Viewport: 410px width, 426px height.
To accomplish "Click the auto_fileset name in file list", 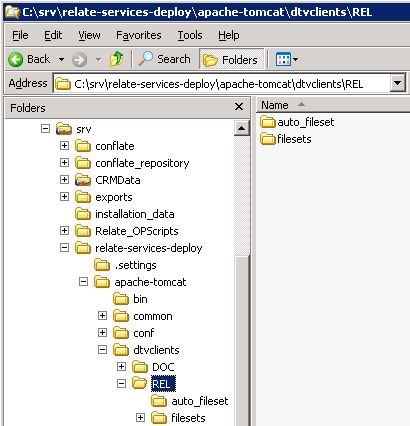I will (x=306, y=122).
